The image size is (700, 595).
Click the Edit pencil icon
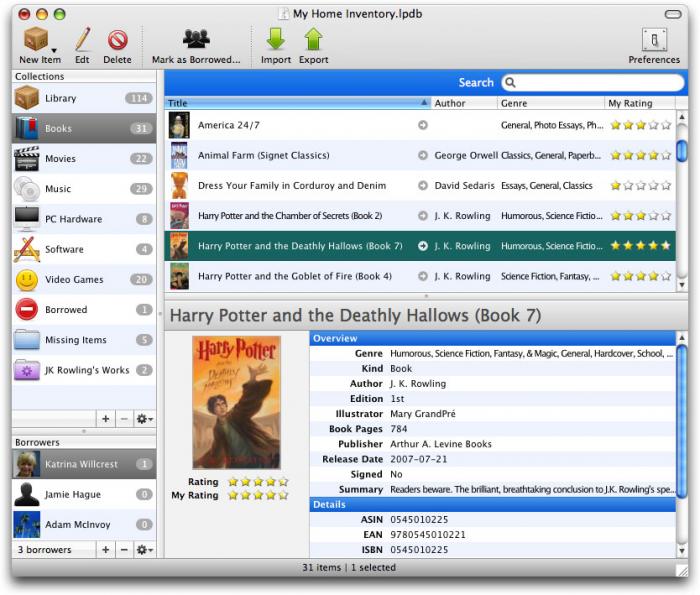tap(83, 39)
